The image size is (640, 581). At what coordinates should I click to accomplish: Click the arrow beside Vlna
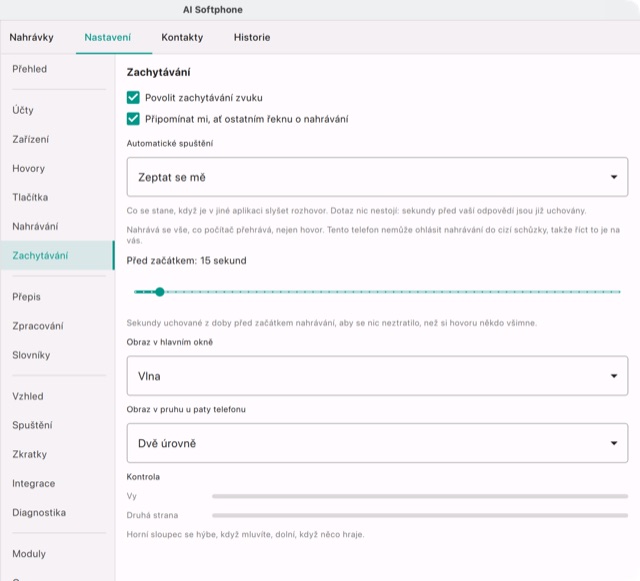tap(613, 376)
